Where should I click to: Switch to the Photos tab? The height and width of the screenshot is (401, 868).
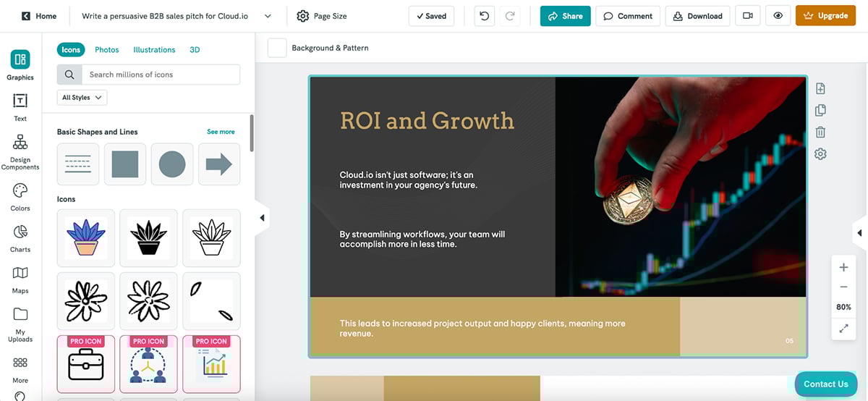point(107,50)
